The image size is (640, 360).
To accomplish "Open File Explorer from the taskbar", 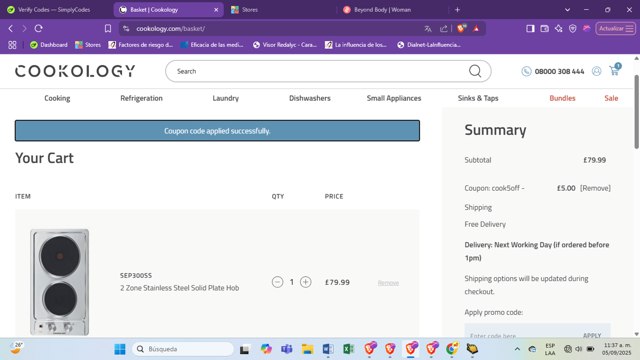I will (x=307, y=349).
